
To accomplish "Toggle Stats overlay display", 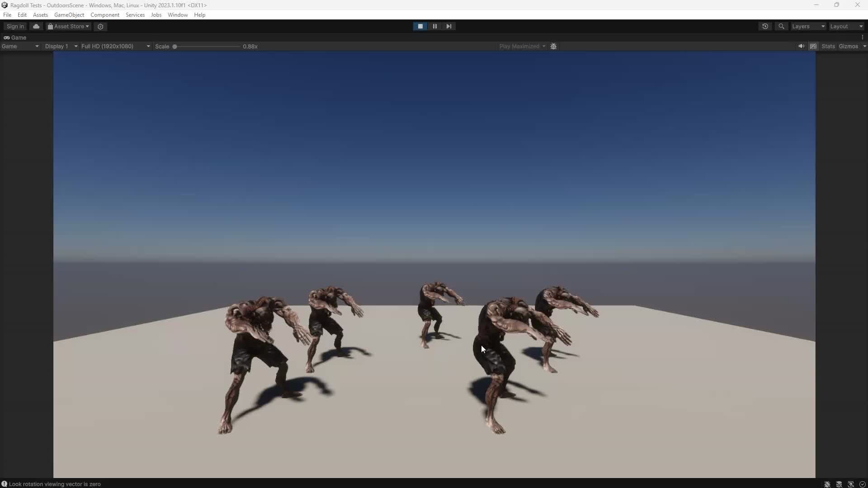I will click(x=828, y=46).
